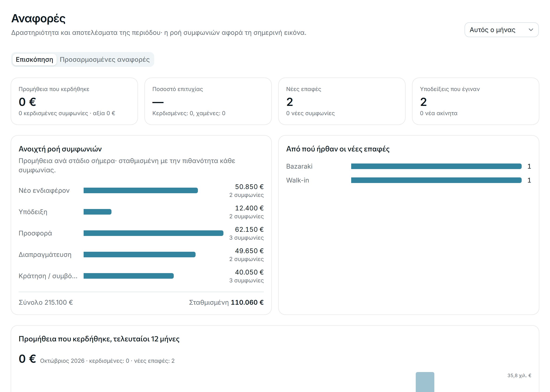
Task: Click the monthly commission chart bar
Action: pyautogui.click(x=425, y=382)
